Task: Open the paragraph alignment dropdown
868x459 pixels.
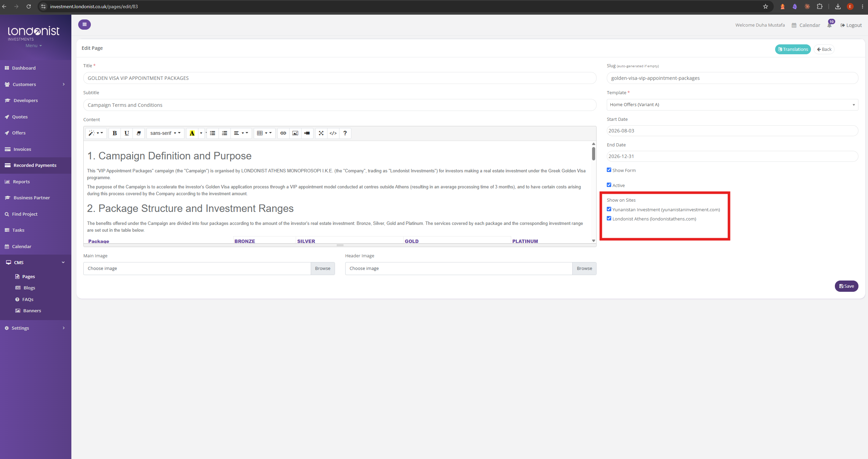Action: [x=241, y=133]
